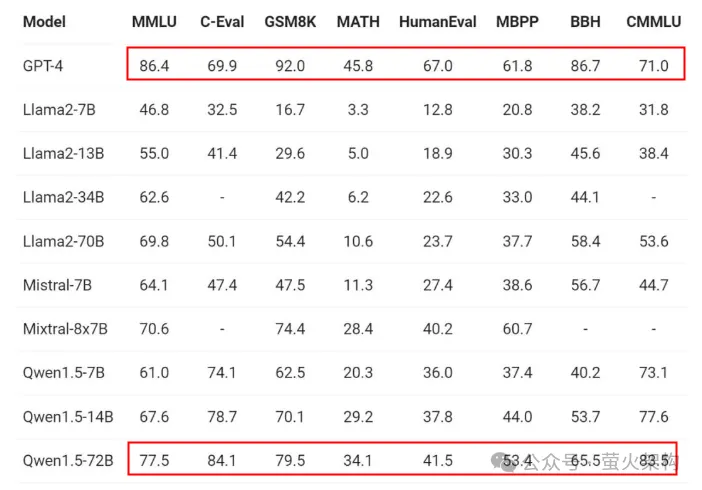This screenshot has width=702, height=490.
Task: Select Llama2-34B's BBH score 44.1
Action: (x=585, y=198)
